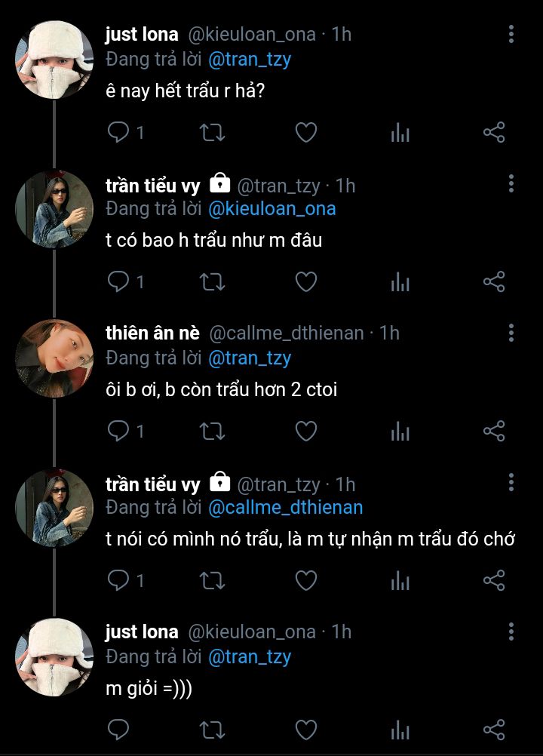The width and height of the screenshot is (543, 756).
Task: Reply to the 'ê nay hết trẩu r hả?' tweet
Action: (x=118, y=134)
